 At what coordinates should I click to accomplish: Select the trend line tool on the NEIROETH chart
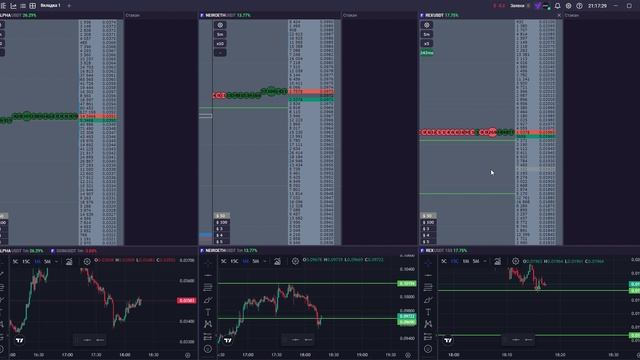pos(208,276)
